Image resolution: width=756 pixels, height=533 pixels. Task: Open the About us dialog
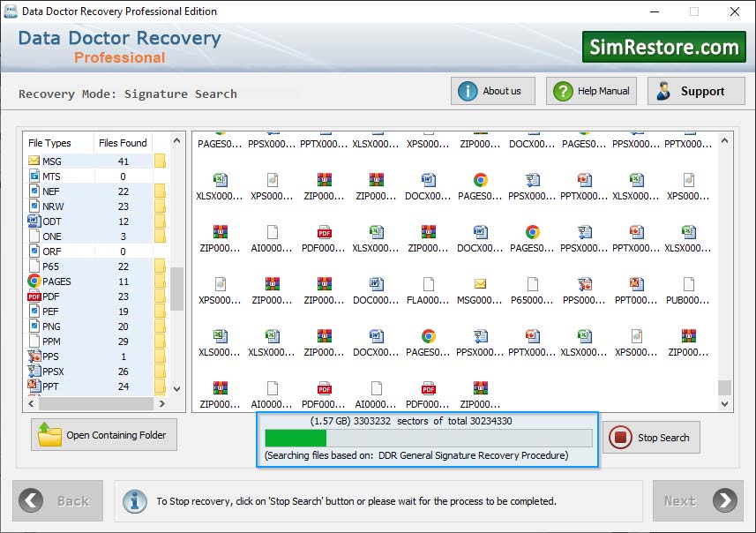coord(493,91)
